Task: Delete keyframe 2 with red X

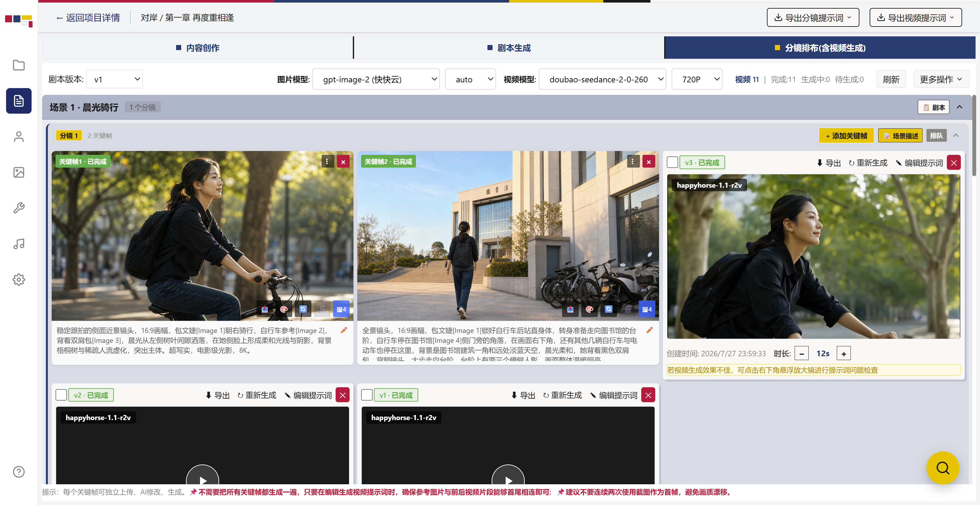Action: (x=649, y=161)
